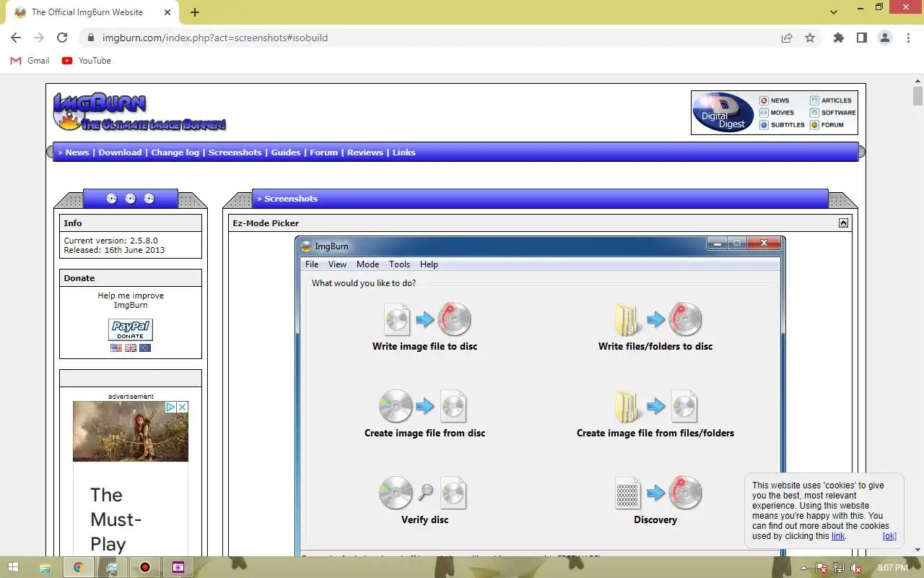Click the Mode menu in ImgBurn screenshot
Screen dimensions: 924x578
[367, 264]
